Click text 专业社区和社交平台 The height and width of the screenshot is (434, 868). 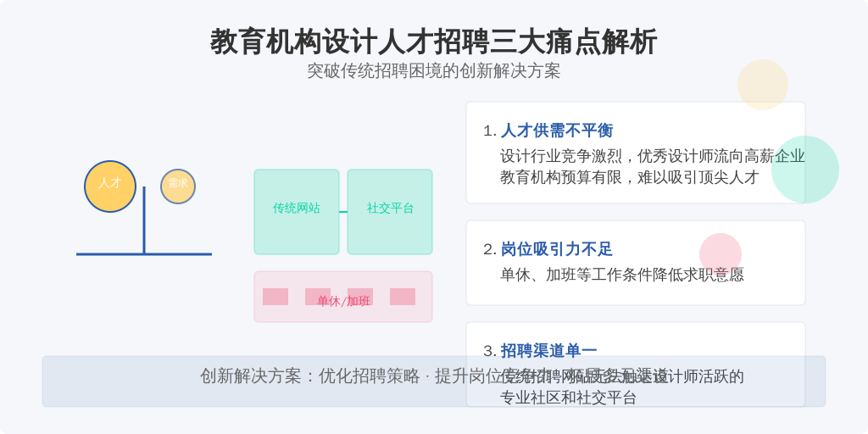point(568,398)
